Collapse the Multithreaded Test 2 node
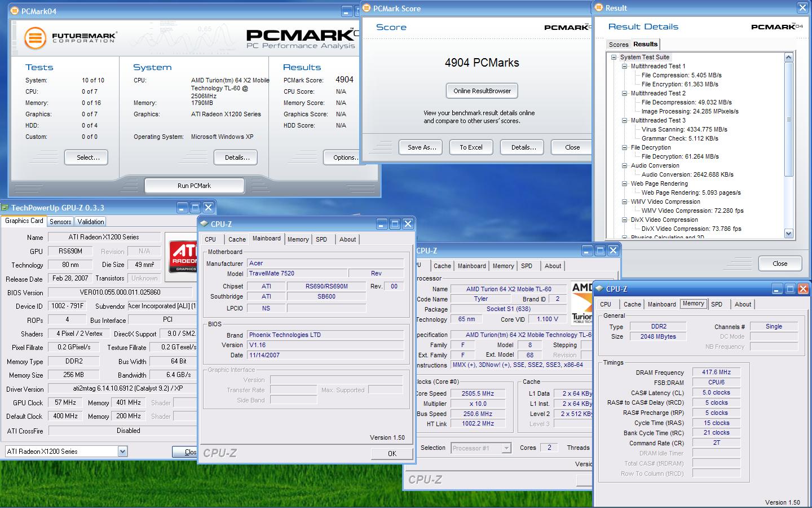Image resolution: width=812 pixels, height=508 pixels. [x=625, y=93]
